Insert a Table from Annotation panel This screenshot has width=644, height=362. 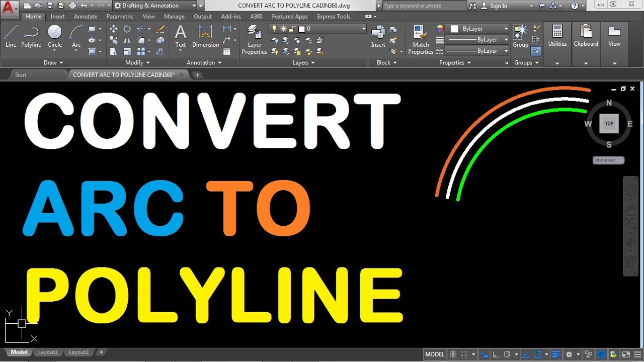[x=227, y=51]
